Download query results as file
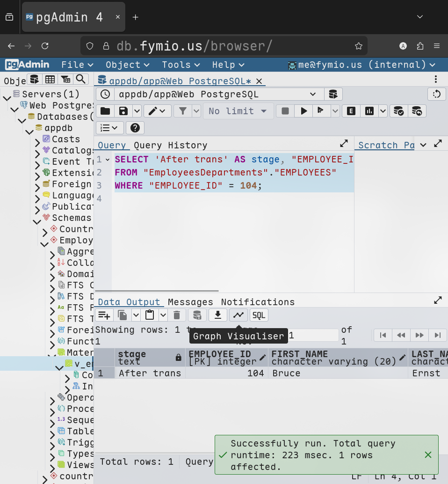 point(217,315)
